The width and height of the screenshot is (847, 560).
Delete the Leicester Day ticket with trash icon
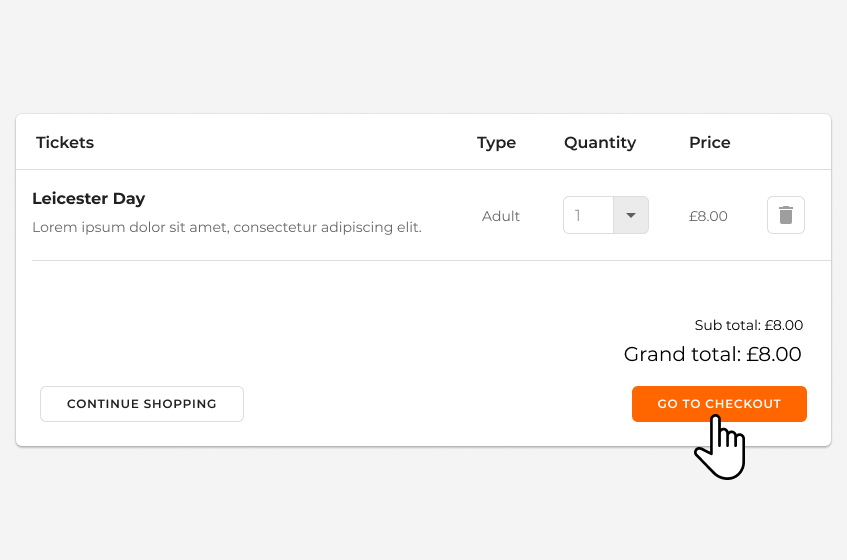[x=785, y=215]
